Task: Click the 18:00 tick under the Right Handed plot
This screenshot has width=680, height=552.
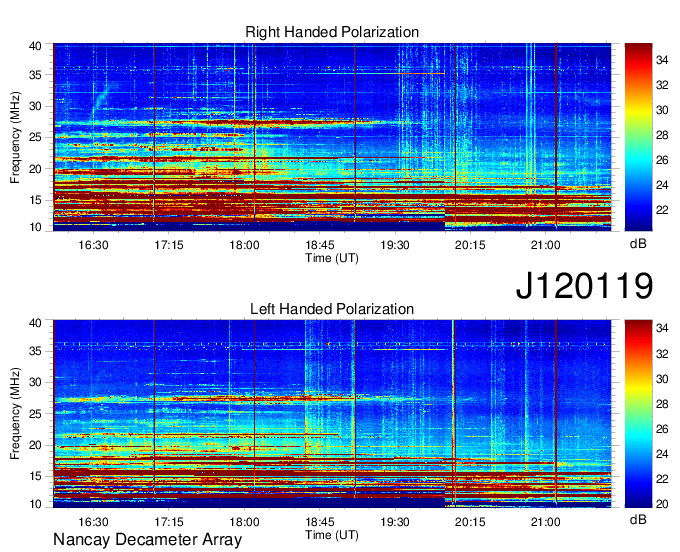Action: (244, 245)
